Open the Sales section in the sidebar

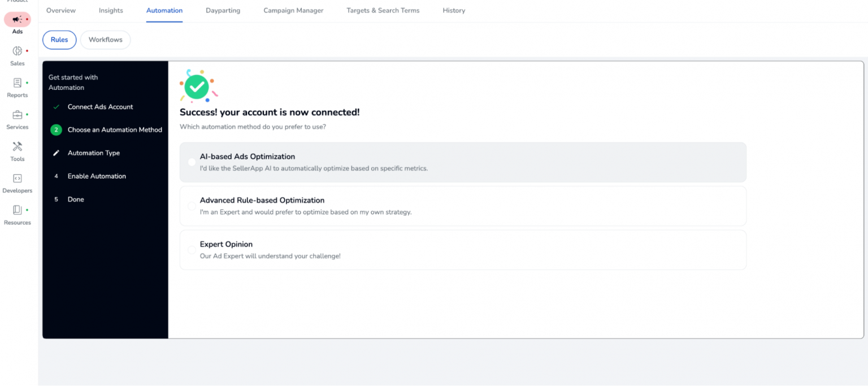coord(17,54)
